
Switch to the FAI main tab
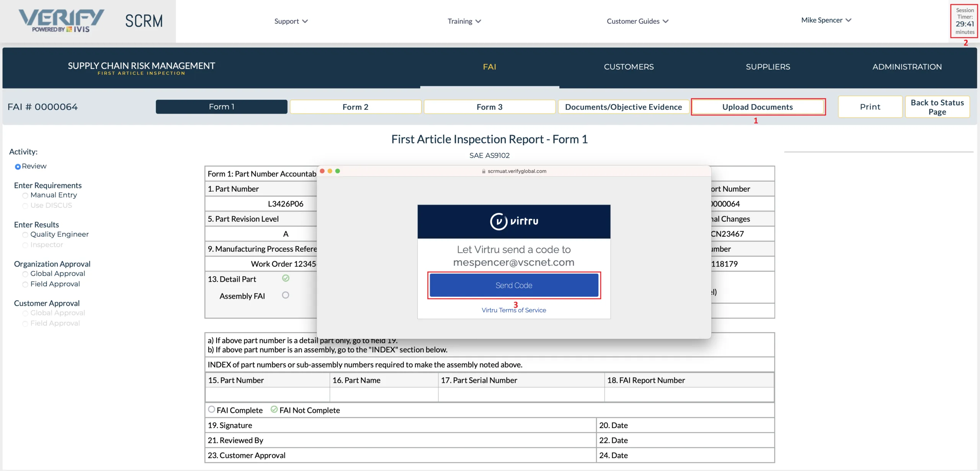pos(490,67)
